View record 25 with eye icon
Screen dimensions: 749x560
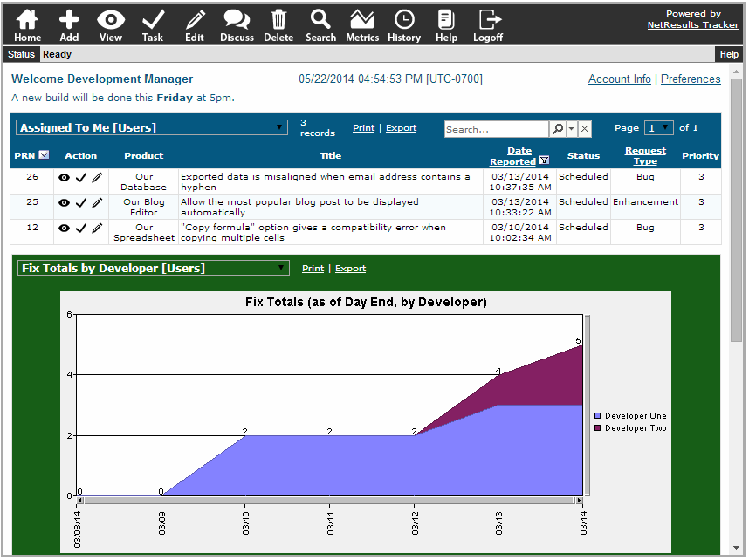click(64, 203)
